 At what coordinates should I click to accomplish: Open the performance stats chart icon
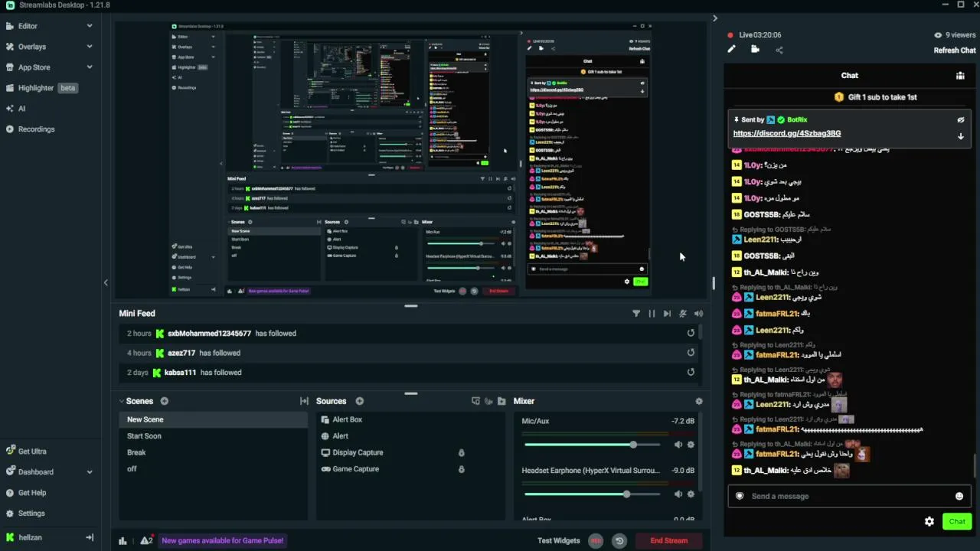tap(122, 541)
